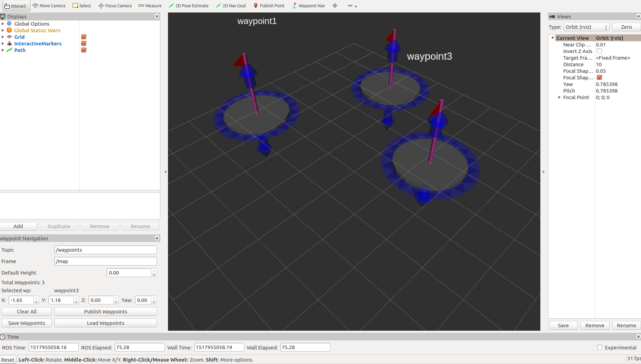This screenshot has height=364, width=641.
Task: Close the Views panel
Action: 638,16
